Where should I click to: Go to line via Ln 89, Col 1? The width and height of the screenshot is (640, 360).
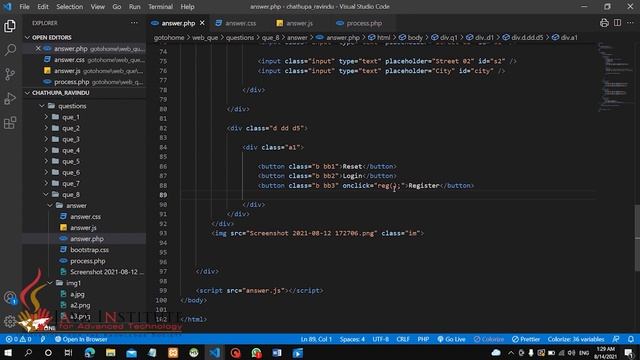[x=316, y=339]
